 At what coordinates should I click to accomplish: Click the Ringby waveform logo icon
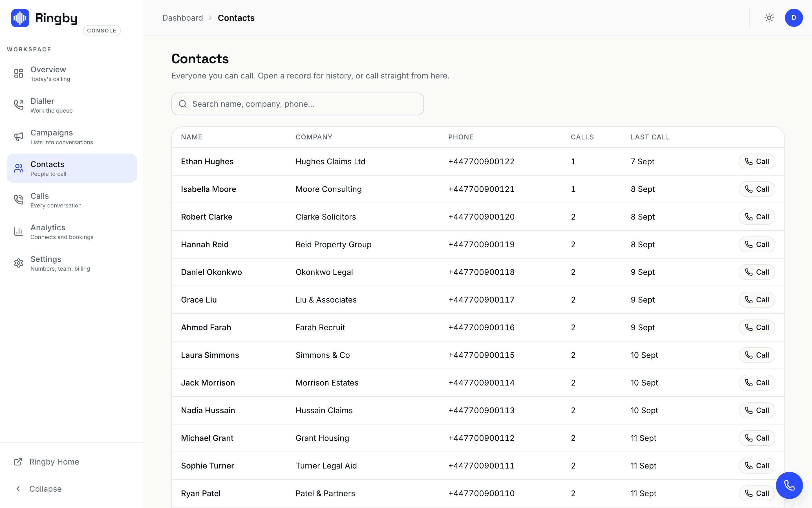(x=20, y=18)
